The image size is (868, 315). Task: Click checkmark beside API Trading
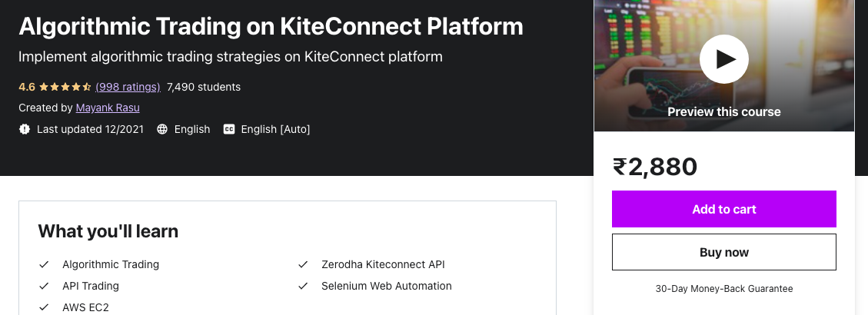tap(44, 286)
